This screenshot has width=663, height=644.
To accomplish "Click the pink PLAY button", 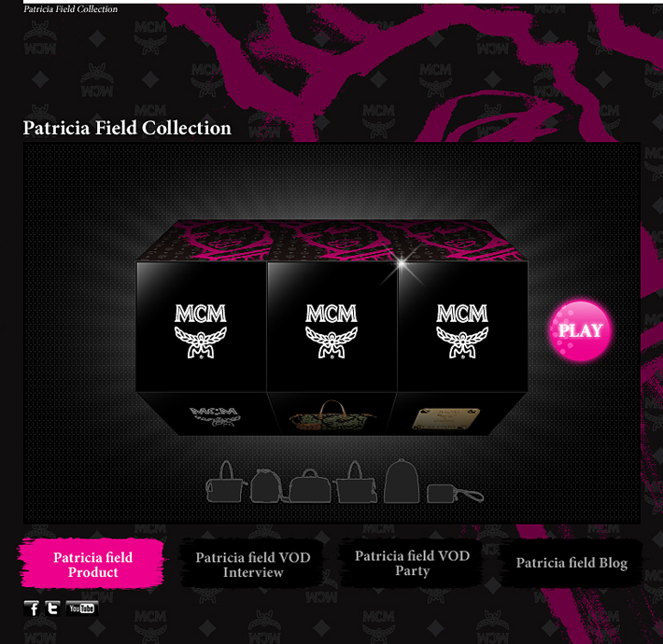I will (x=581, y=330).
